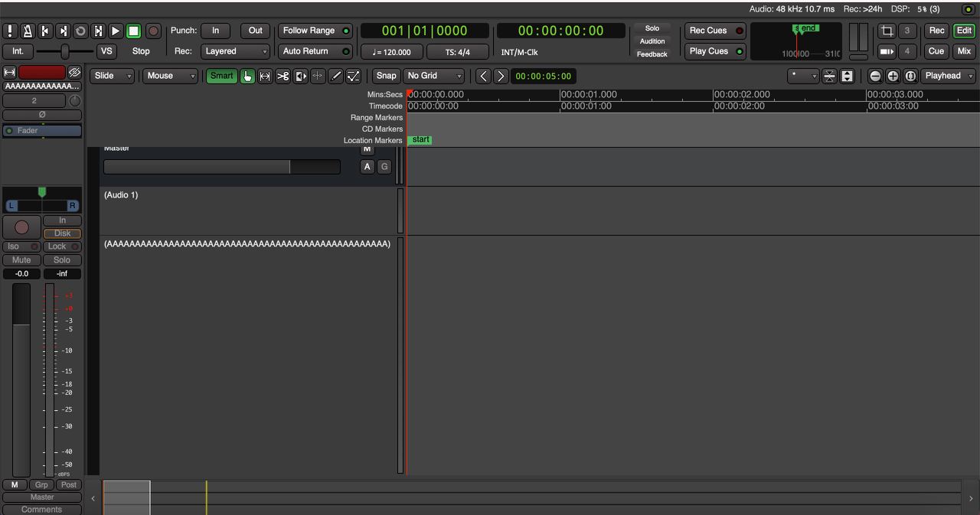Open the Slide edit mode dropdown

point(113,77)
